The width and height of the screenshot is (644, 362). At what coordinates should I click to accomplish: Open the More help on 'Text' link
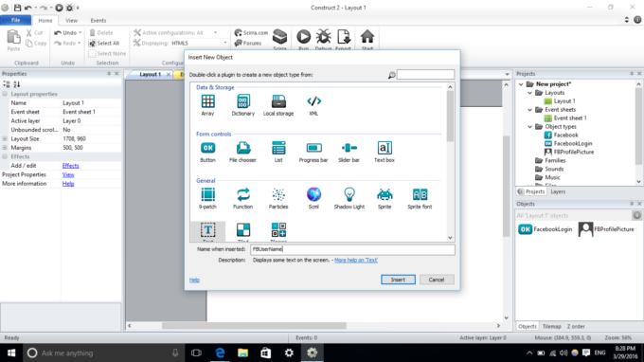(356, 260)
